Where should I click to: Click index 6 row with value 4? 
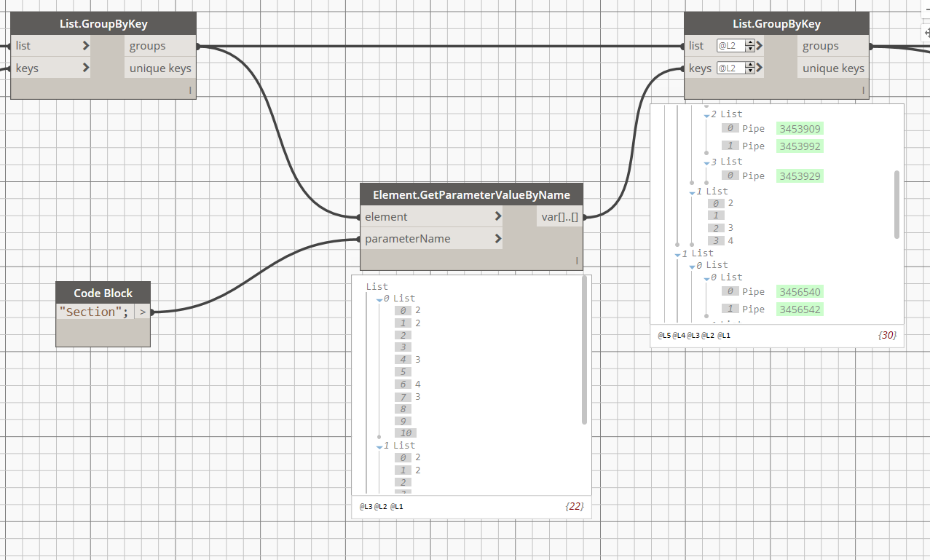tap(408, 384)
